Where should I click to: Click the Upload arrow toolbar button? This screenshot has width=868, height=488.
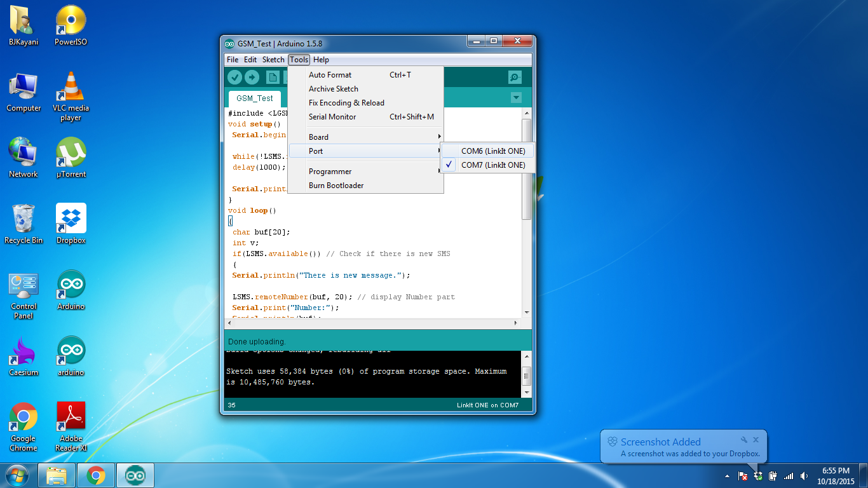(x=252, y=78)
